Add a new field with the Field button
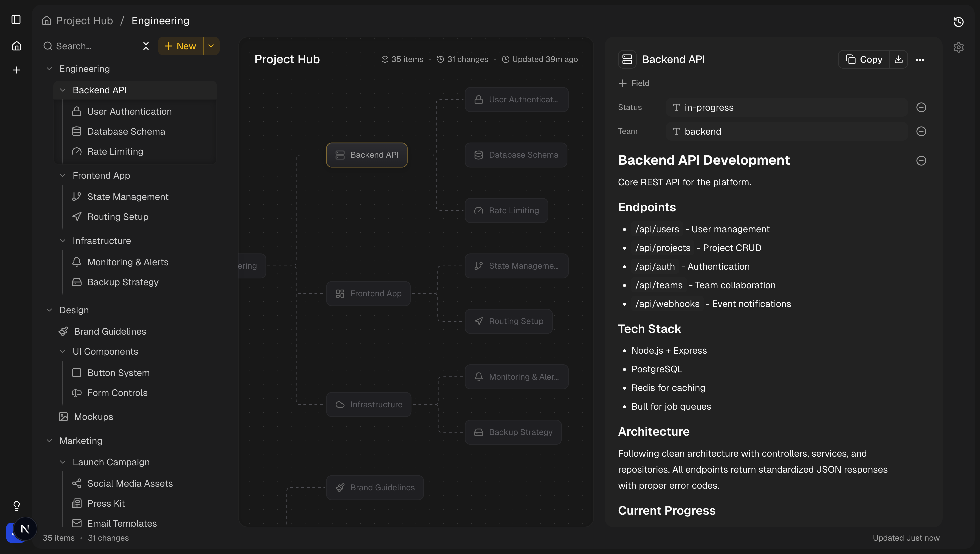 click(634, 83)
